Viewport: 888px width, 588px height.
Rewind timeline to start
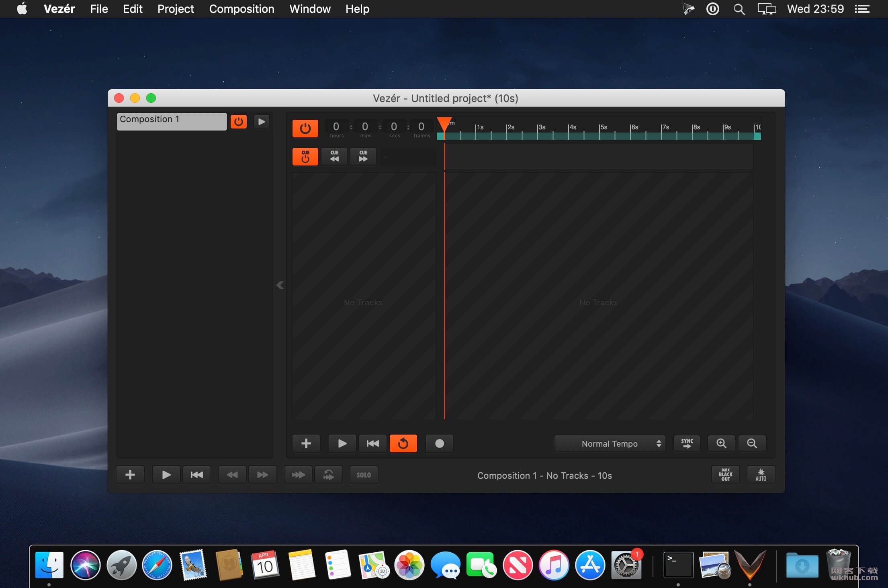pos(373,443)
